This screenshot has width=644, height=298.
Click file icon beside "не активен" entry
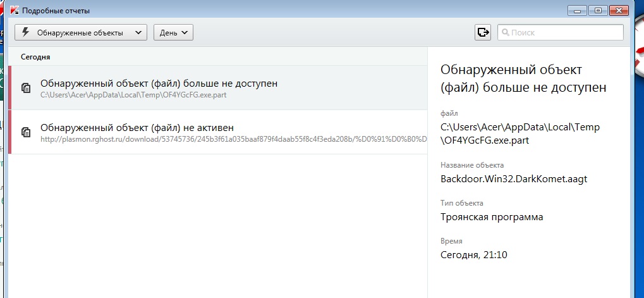click(x=26, y=132)
